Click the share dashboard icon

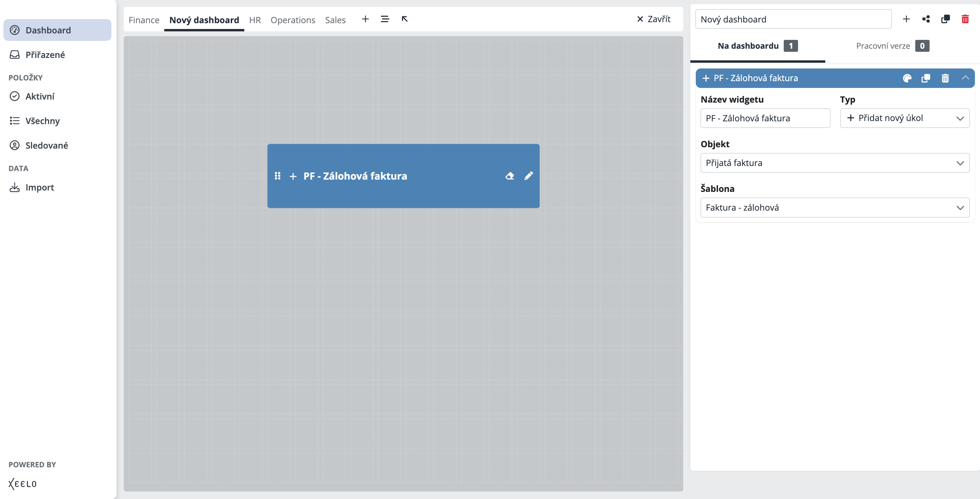(x=925, y=19)
